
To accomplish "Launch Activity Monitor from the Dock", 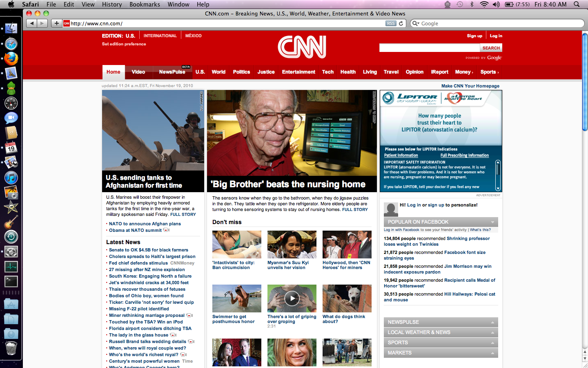I will [11, 267].
